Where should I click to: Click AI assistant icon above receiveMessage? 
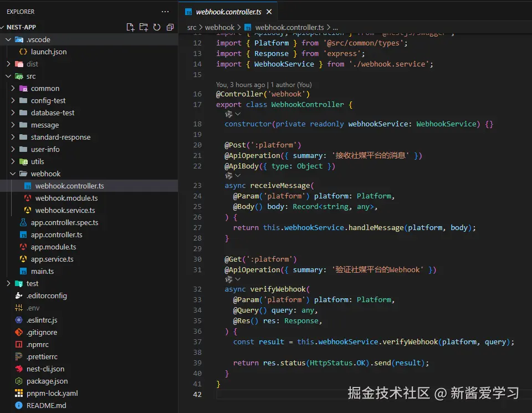(229, 176)
